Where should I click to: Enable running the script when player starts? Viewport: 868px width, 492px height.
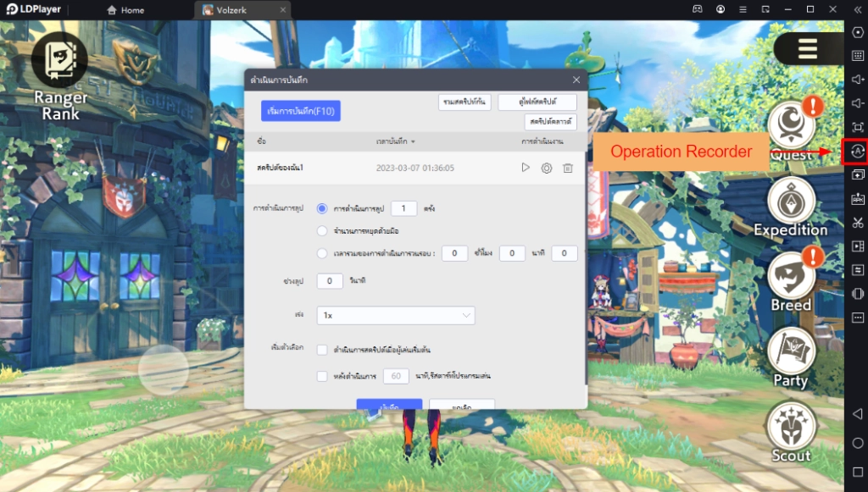pyautogui.click(x=320, y=348)
